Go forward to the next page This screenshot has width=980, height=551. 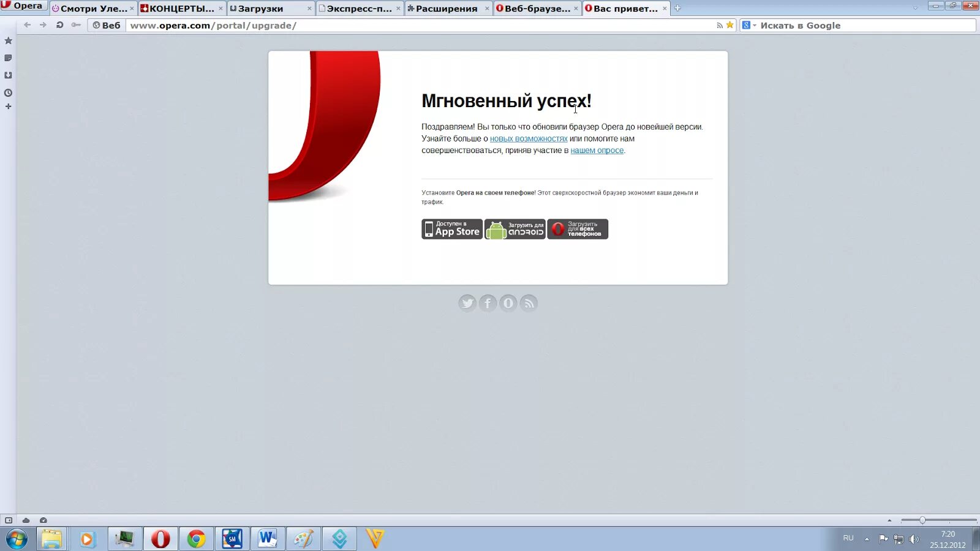43,25
